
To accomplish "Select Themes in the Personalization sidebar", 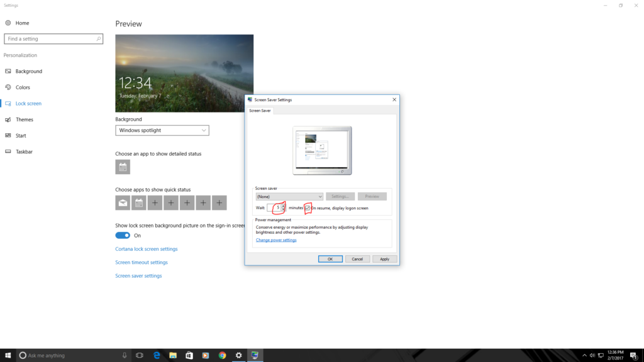I will coord(25,119).
